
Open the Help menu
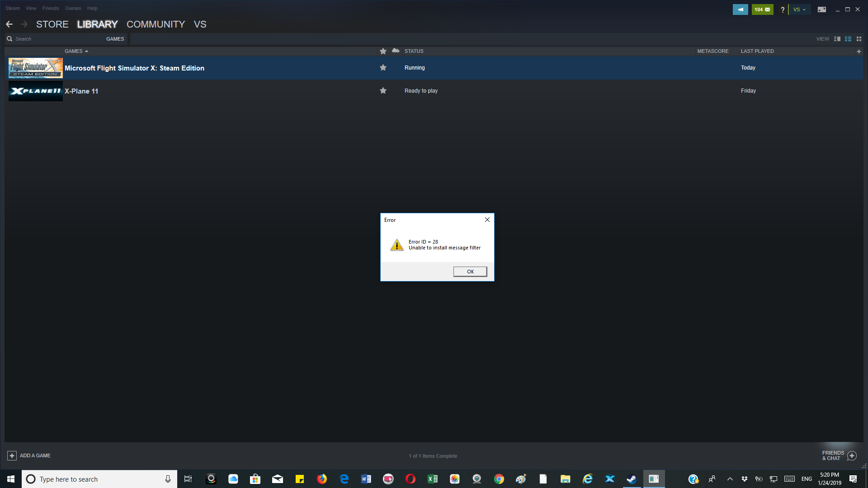click(x=92, y=8)
